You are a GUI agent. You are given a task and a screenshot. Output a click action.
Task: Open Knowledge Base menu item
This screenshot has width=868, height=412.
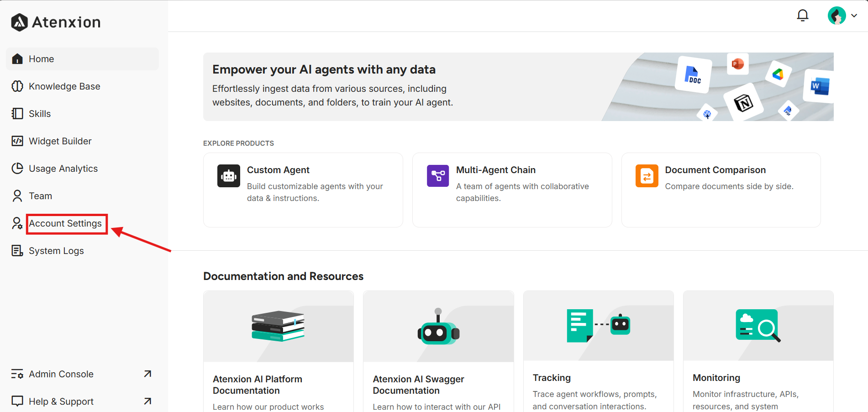(64, 86)
